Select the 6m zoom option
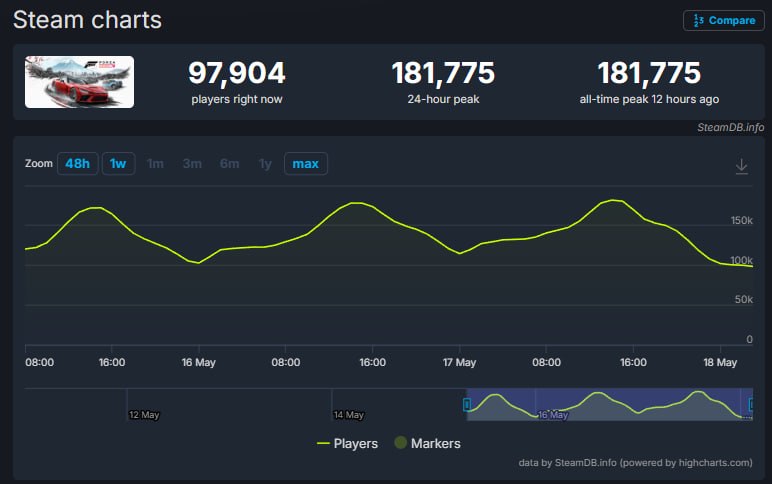The image size is (772, 484). pyautogui.click(x=229, y=163)
